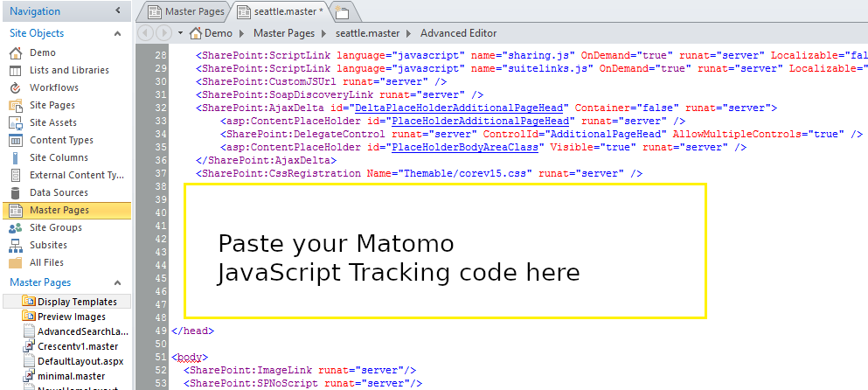This screenshot has height=390, width=868.
Task: Open the Workflows site object
Action: pos(53,87)
